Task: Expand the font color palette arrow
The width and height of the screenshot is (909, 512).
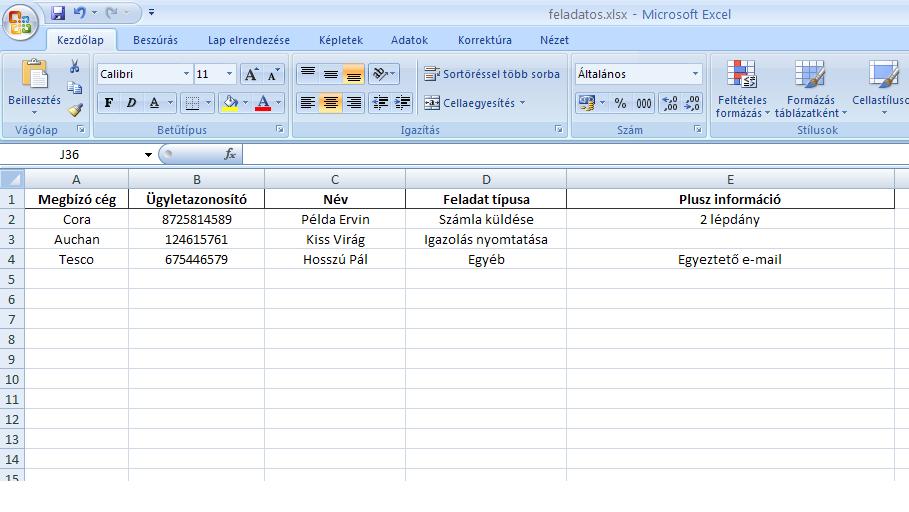Action: click(x=279, y=103)
